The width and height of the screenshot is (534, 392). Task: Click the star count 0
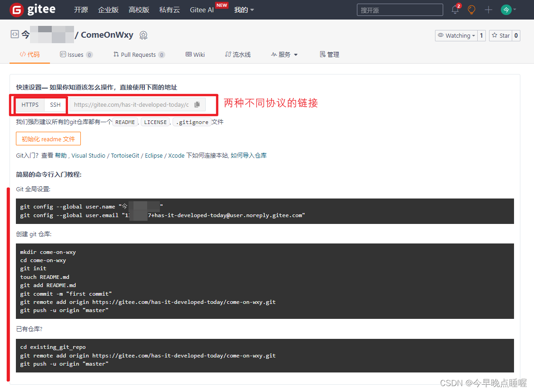tap(516, 35)
